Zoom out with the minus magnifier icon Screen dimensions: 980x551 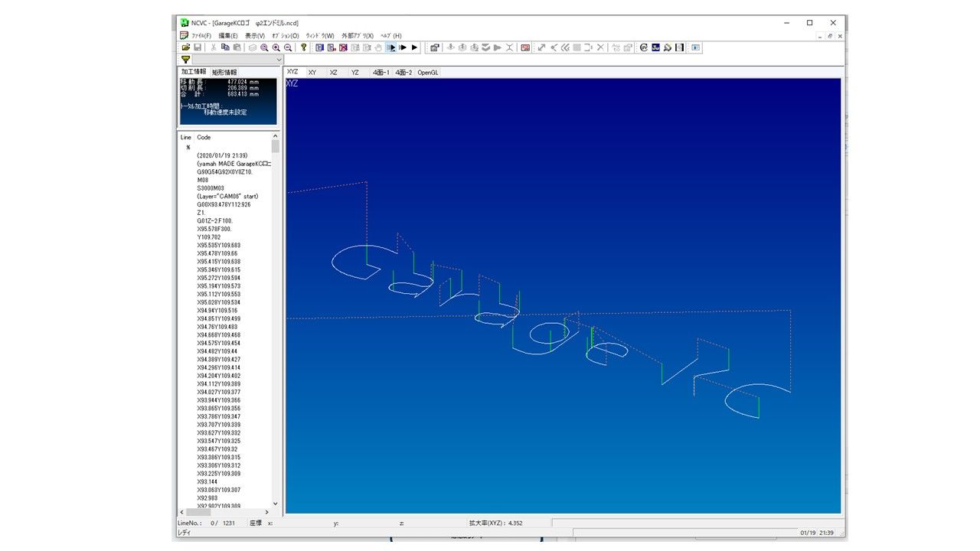(288, 47)
